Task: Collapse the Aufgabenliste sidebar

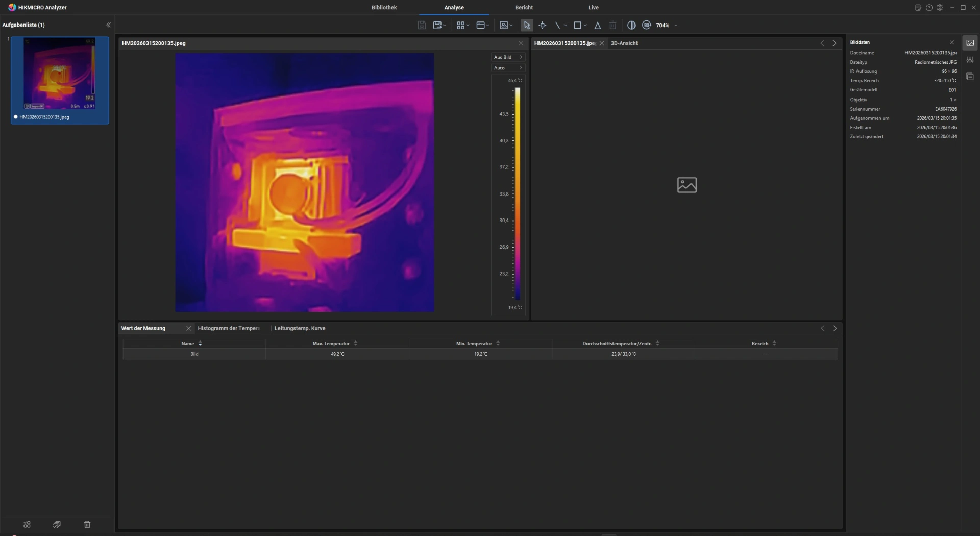Action: click(x=108, y=25)
